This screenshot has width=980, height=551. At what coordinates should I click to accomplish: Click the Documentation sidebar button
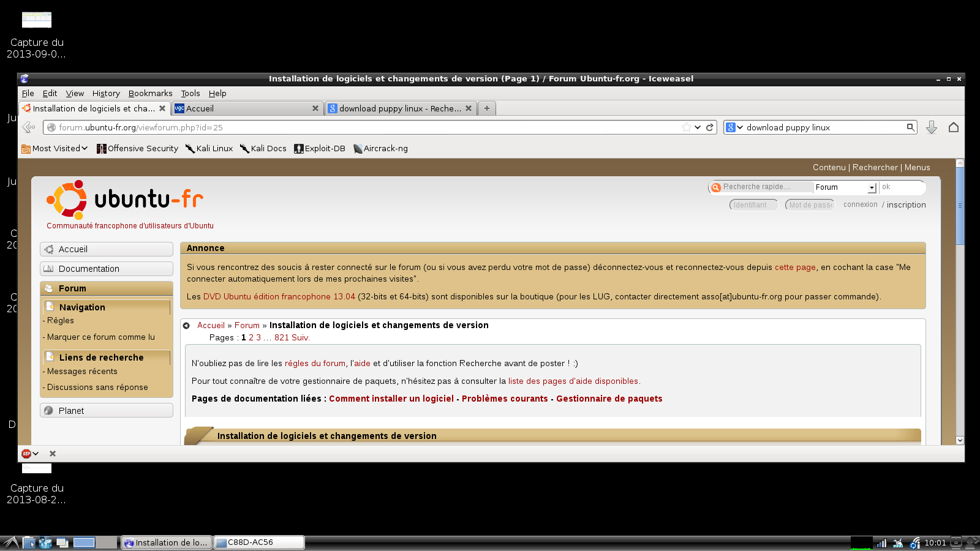tap(107, 269)
